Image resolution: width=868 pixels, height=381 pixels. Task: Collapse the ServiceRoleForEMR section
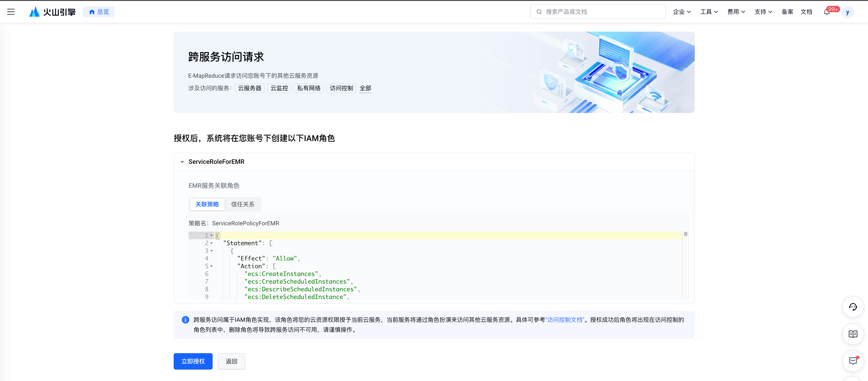[x=182, y=162]
